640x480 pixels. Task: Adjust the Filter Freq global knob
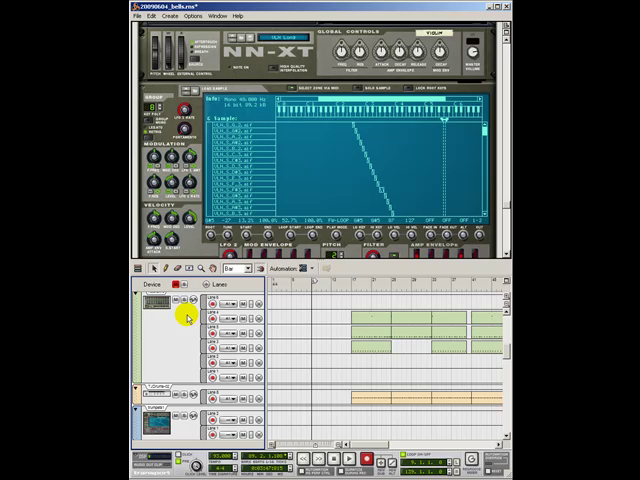(x=342, y=51)
